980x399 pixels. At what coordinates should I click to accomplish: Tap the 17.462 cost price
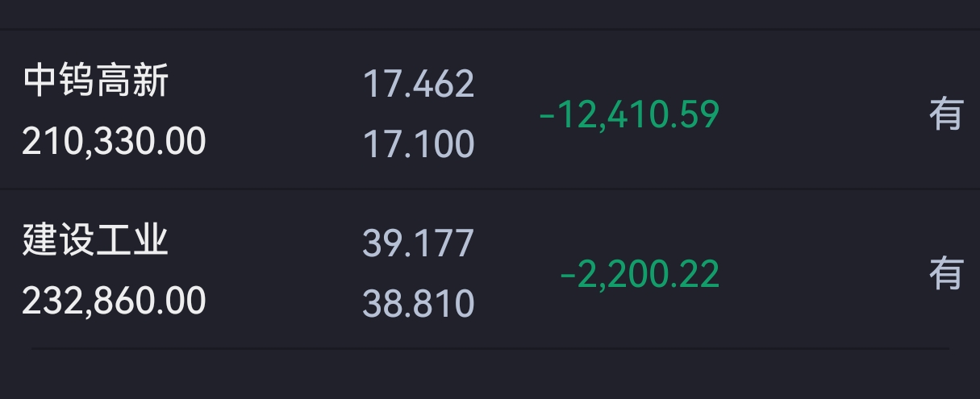pos(419,84)
